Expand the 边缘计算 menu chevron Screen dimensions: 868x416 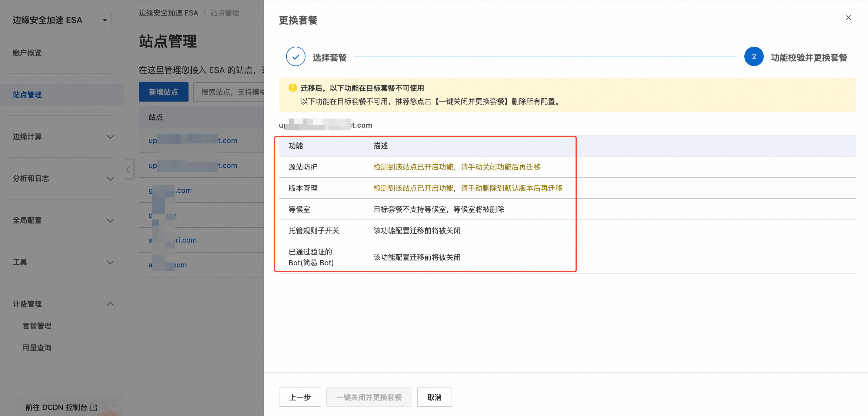(x=110, y=137)
